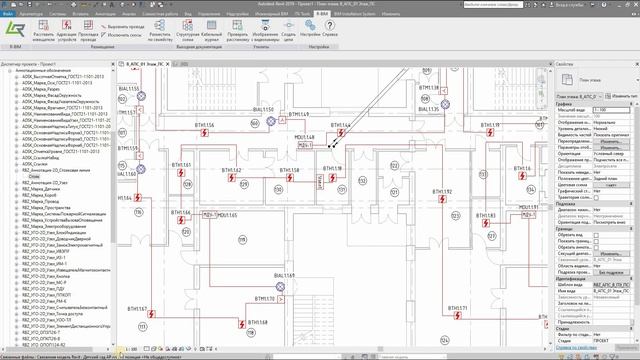Click the R-BIM logo in the ribbon
The width and height of the screenshot is (640, 360).
[15, 30]
